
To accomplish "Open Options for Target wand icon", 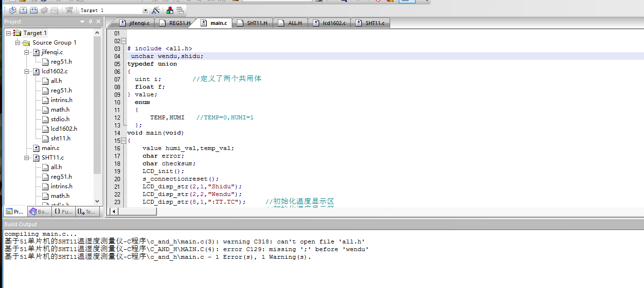I will pos(156,10).
